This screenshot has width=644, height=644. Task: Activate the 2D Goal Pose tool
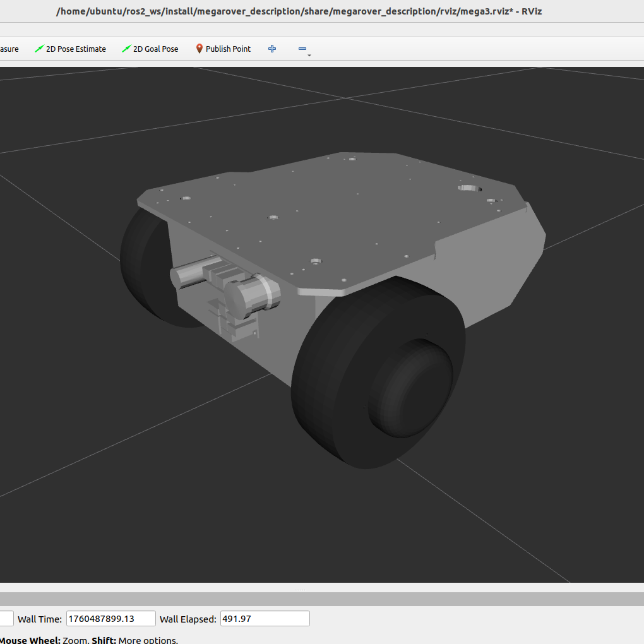150,49
